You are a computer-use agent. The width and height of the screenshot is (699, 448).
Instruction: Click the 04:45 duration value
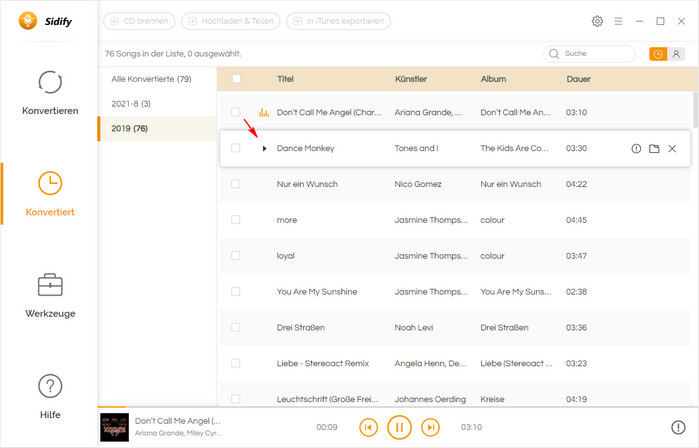point(576,220)
